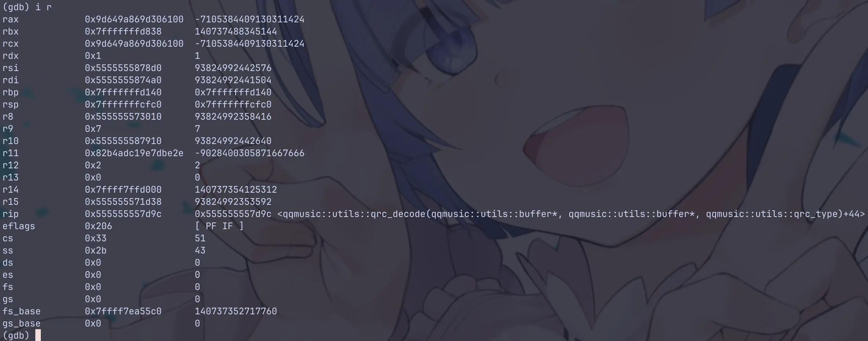Click the fs_base value 0x7ffff7ea55c0
This screenshot has width=868, height=341.
point(123,311)
